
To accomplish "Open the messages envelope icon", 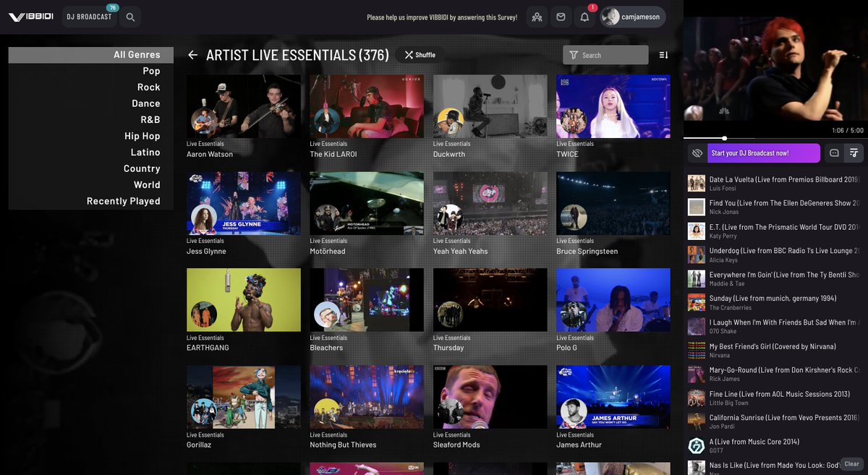I will pos(561,17).
